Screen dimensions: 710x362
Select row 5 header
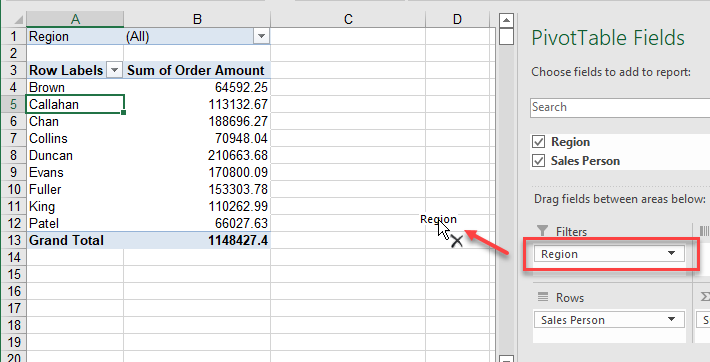(x=14, y=104)
